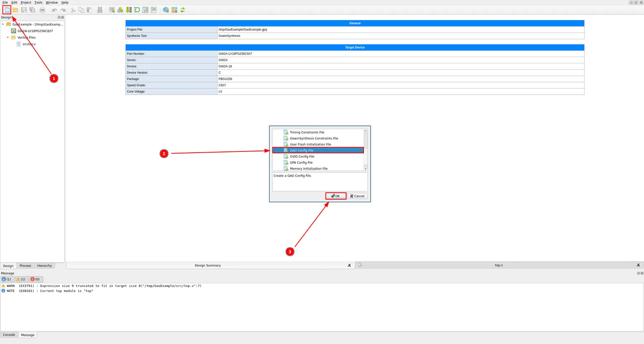Image resolution: width=644 pixels, height=344 pixels.
Task: Run Synthesize via blue cube icon
Action: pyautogui.click(x=166, y=10)
